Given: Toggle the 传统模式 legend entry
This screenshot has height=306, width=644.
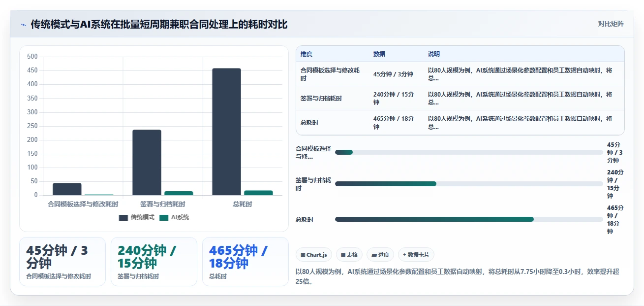Looking at the screenshot, I should tap(136, 217).
